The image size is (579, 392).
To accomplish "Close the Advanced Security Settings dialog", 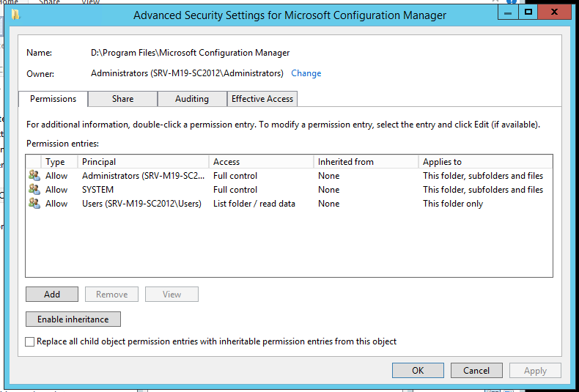I will click(554, 12).
